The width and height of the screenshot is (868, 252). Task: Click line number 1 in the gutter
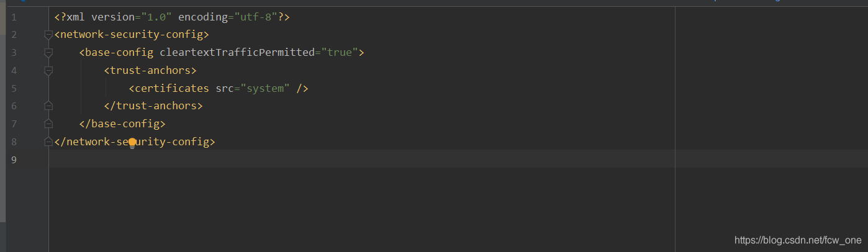coord(14,17)
